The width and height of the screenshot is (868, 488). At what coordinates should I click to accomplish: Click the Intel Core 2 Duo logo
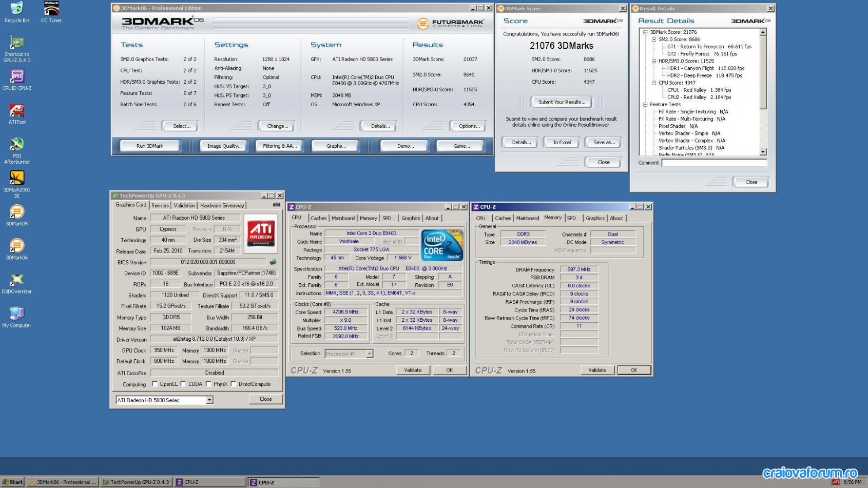point(442,245)
